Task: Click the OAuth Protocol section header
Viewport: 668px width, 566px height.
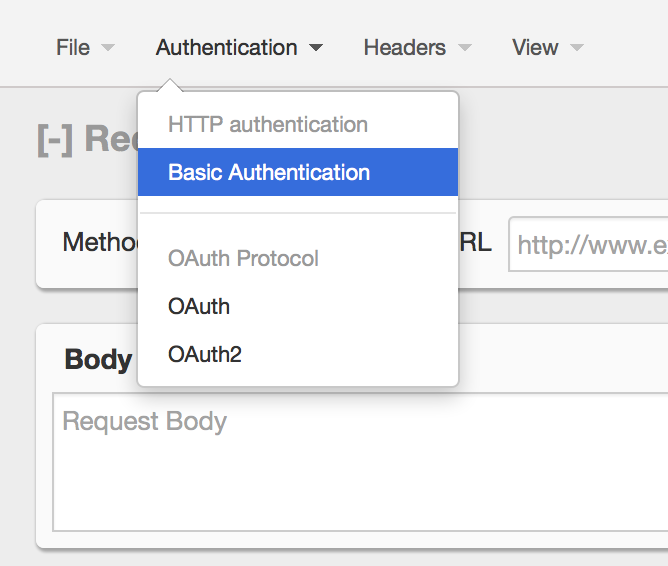Action: point(243,258)
